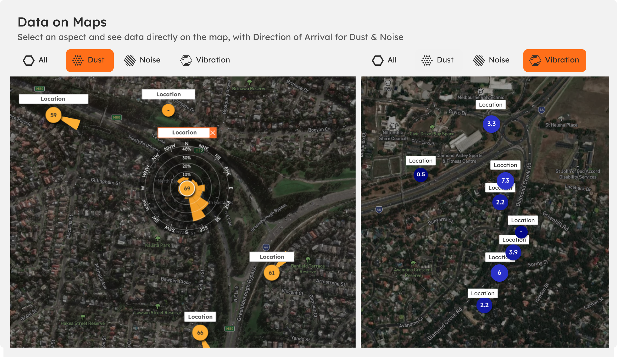Click hexagon All icon on left map
This screenshot has height=364, width=617.
(x=29, y=60)
